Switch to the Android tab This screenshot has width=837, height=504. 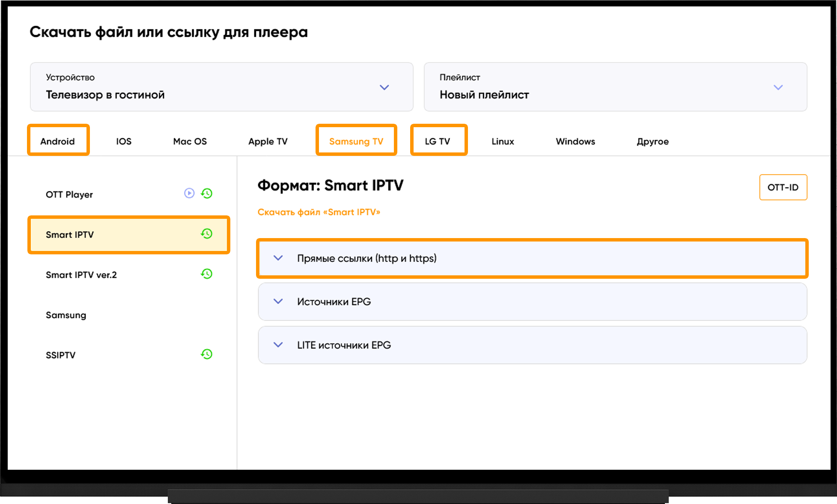pos(58,141)
